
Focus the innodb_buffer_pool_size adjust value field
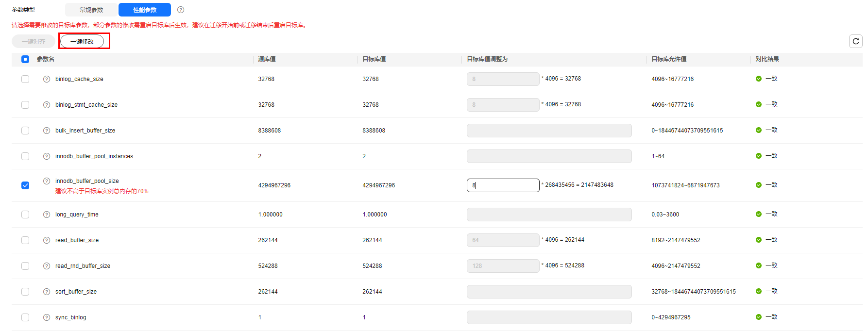pos(503,185)
